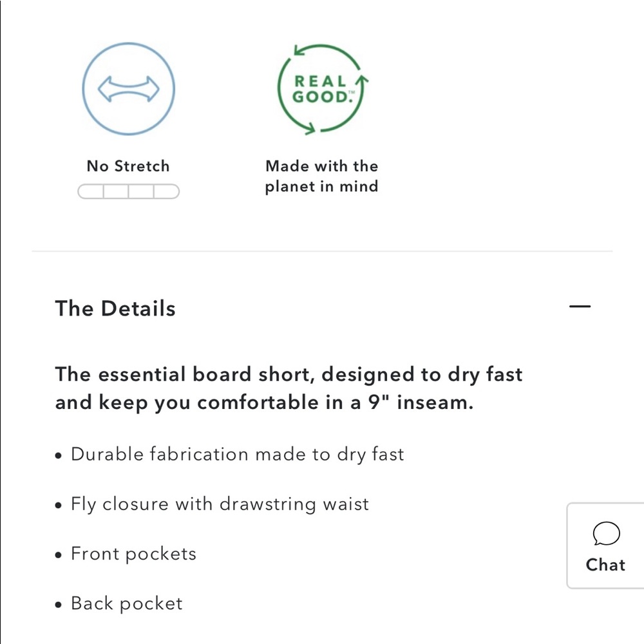Screen dimensions: 644x644
Task: Click "The essential board short" headline line
Action: (289, 374)
